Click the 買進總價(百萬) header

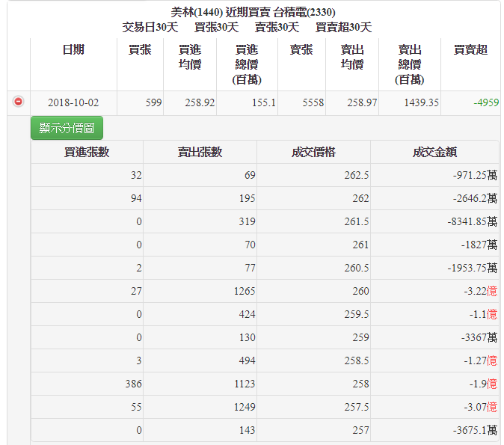247,64
